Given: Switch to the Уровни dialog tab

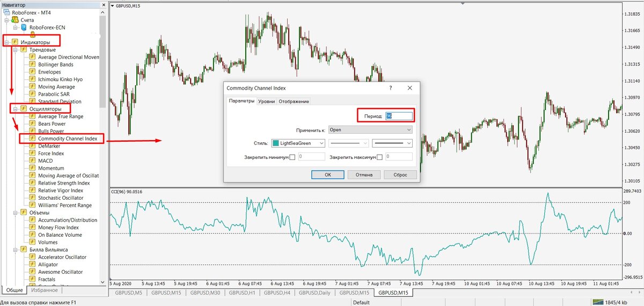Looking at the screenshot, I should [x=266, y=101].
